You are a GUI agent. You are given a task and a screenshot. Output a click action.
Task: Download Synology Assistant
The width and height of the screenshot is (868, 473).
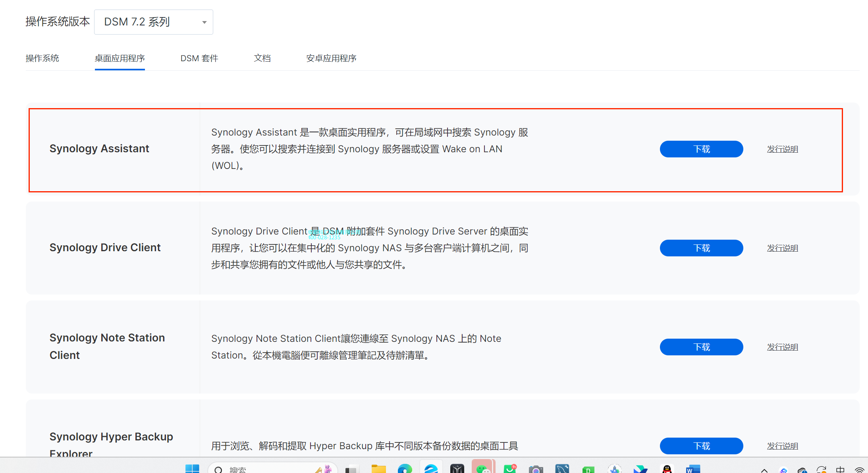pos(701,149)
